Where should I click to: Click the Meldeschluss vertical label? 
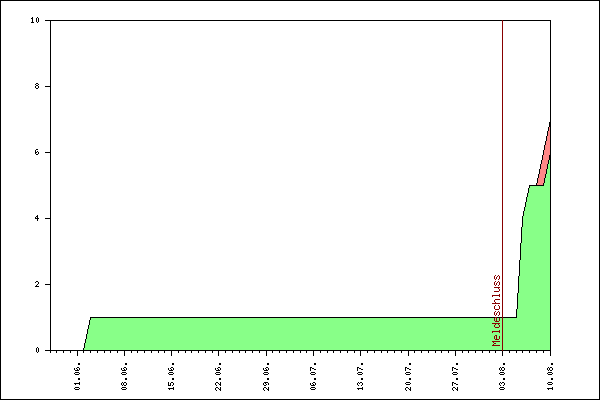(496, 310)
